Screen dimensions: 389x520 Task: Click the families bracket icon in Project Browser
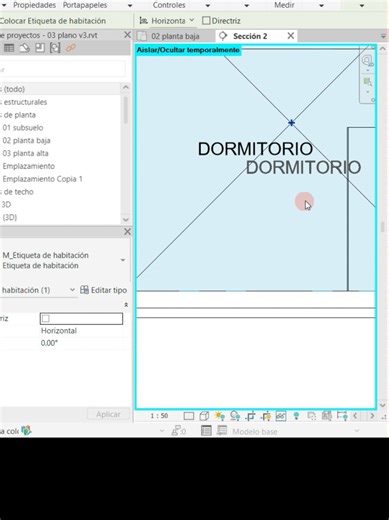55,48
